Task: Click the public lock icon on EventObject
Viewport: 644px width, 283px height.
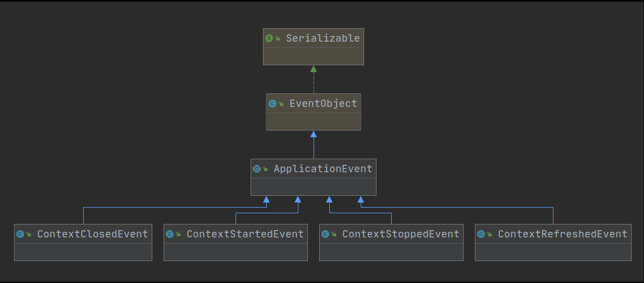Action: (281, 104)
